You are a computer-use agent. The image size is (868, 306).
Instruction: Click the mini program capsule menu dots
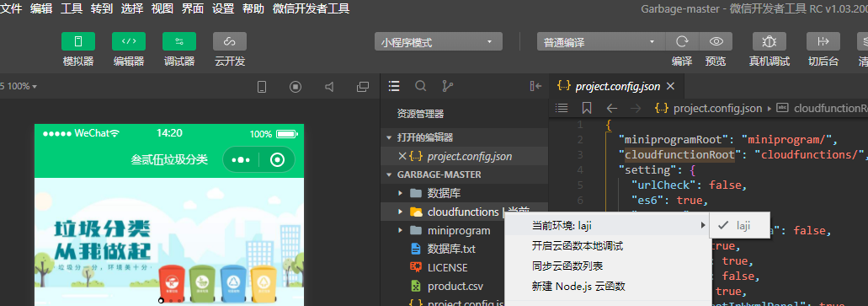pos(241,160)
